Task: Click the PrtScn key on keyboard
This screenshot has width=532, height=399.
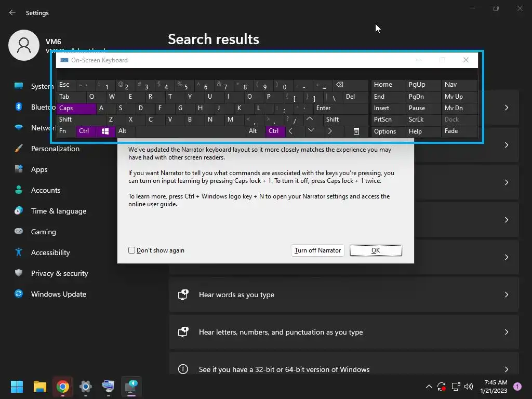Action: click(x=388, y=119)
